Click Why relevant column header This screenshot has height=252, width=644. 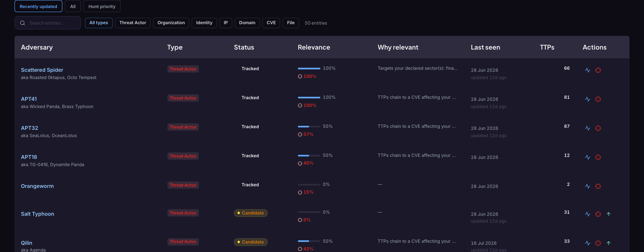pyautogui.click(x=398, y=47)
